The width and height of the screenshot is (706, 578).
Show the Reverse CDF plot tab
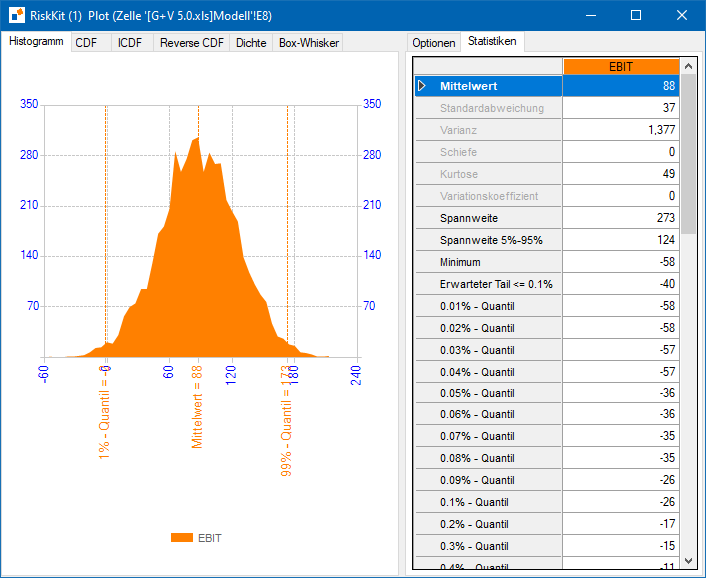(x=192, y=43)
